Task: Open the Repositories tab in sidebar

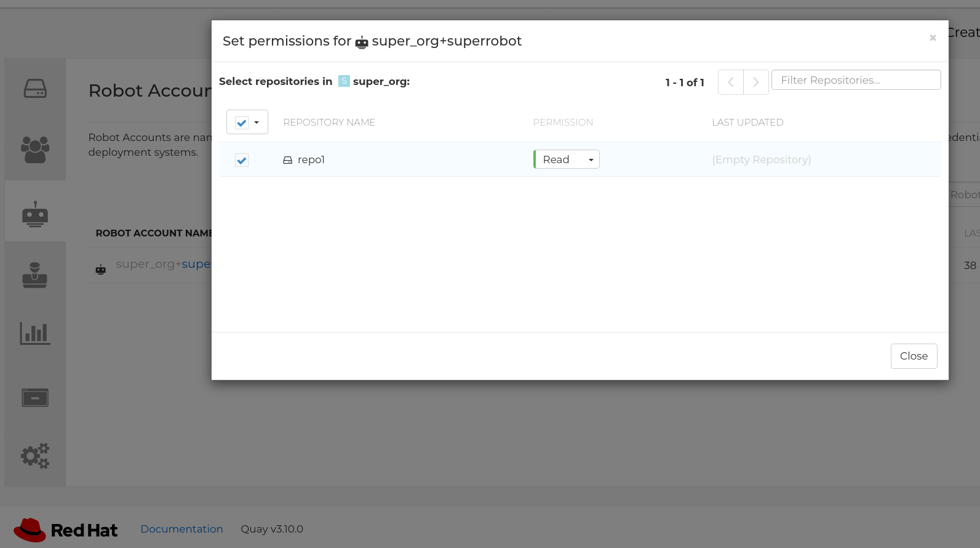Action: (x=35, y=89)
